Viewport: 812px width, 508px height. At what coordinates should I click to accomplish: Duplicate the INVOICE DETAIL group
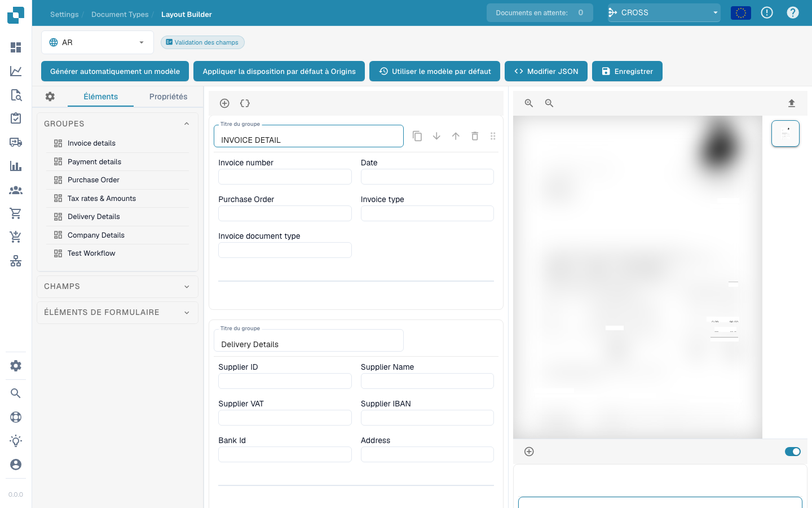[x=417, y=136]
